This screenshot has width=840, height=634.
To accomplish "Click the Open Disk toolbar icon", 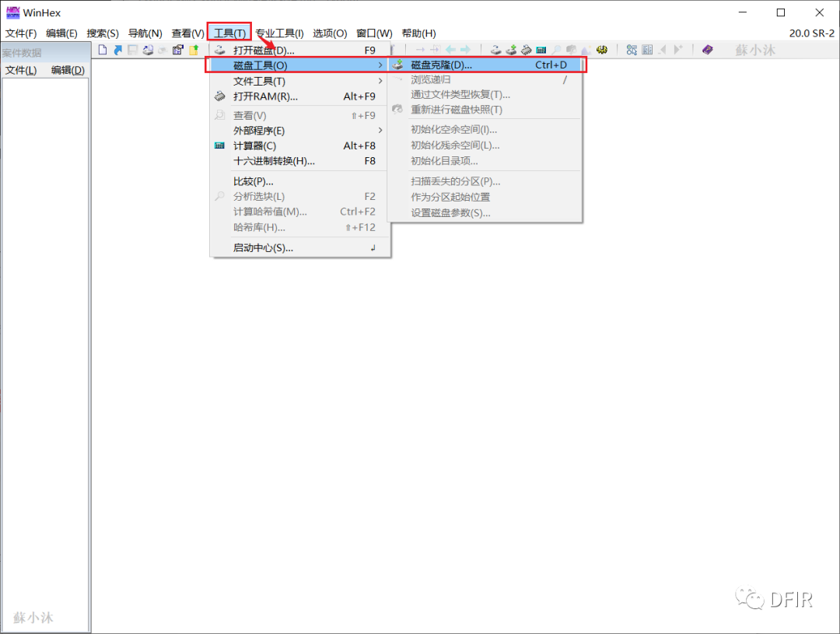I will coord(496,50).
